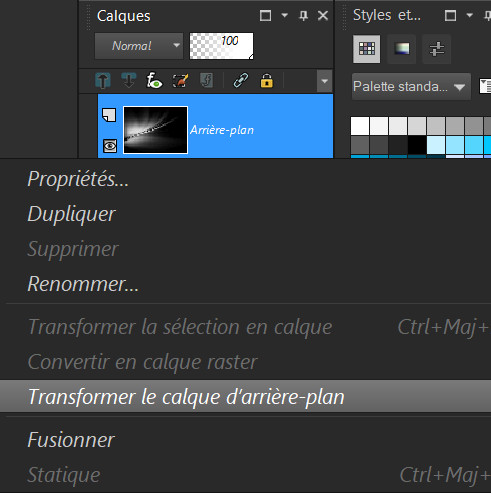The height and width of the screenshot is (493, 491).
Task: Pick the white color swatch
Action: 360,125
